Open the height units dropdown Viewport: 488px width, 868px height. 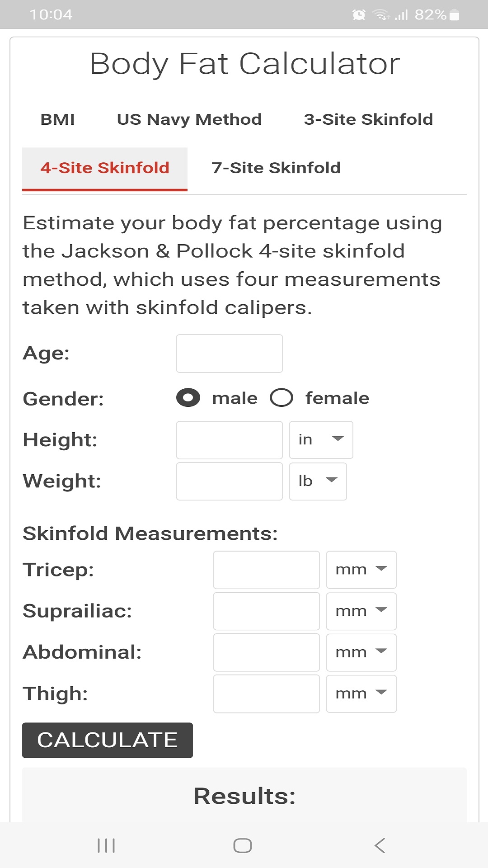point(321,440)
